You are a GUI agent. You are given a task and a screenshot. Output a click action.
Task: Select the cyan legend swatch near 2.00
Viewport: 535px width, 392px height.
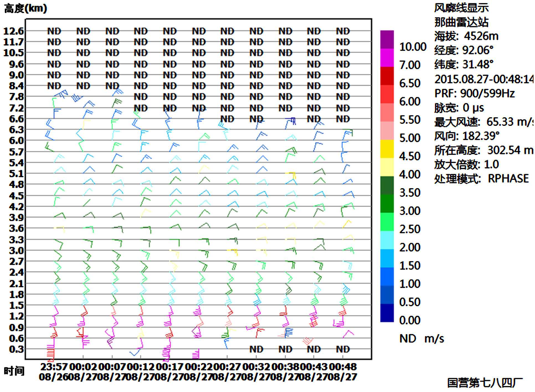click(387, 240)
